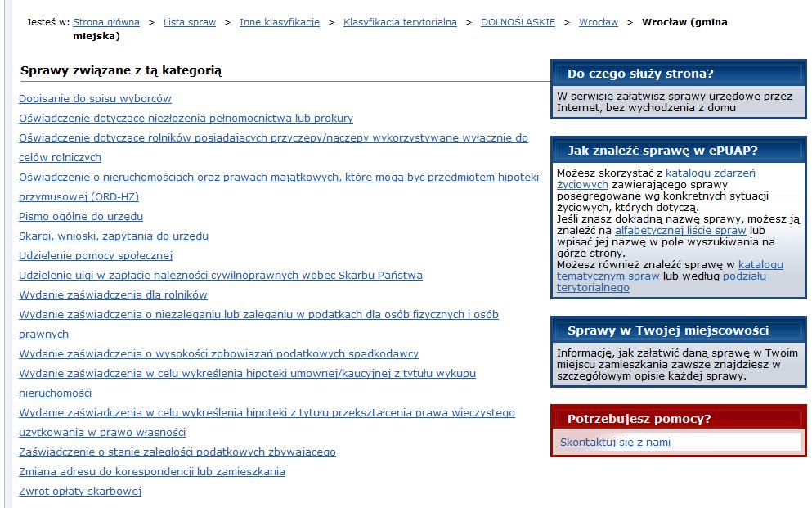Open Wrocław breadcrumb link

coord(599,22)
